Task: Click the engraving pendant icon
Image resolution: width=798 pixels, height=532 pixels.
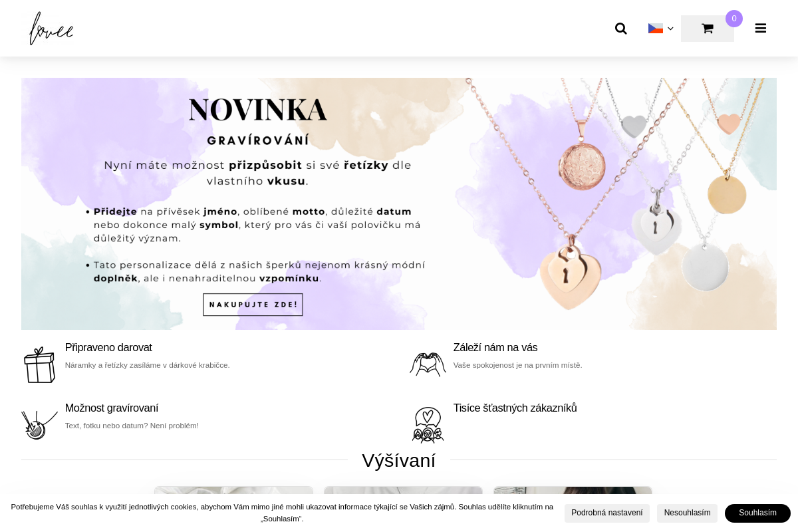Action: pyautogui.click(x=39, y=425)
